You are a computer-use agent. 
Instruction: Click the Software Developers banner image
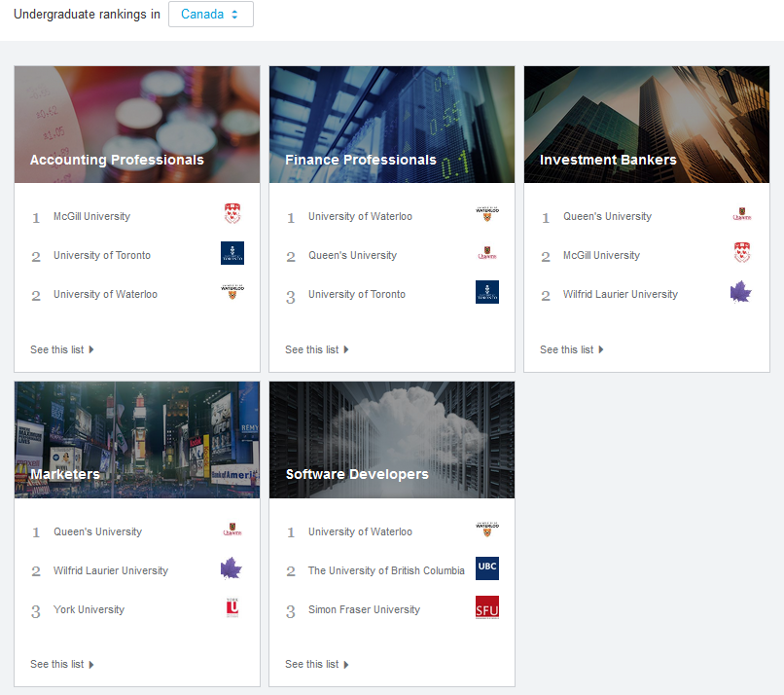[x=392, y=440]
